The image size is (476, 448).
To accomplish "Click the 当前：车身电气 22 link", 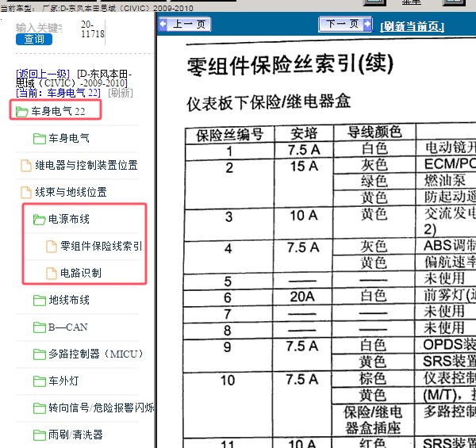I will pos(58,93).
